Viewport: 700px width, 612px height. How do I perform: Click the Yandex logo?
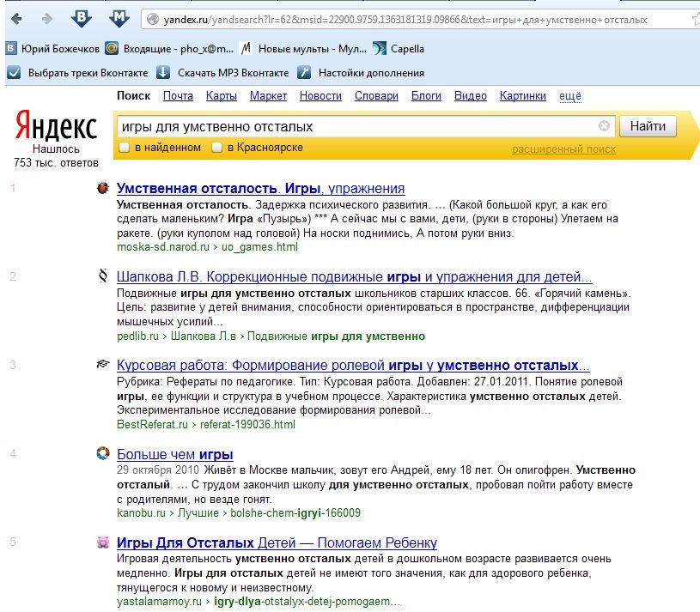click(57, 128)
